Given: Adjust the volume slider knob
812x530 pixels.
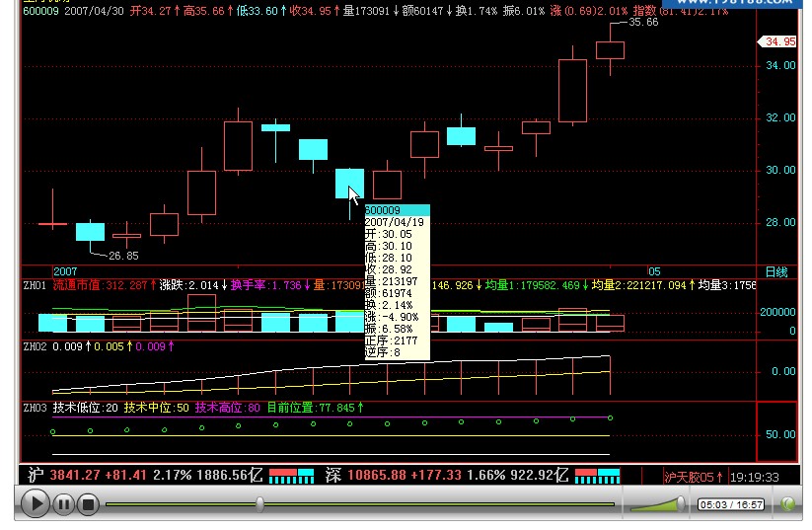Looking at the screenshot, I should pos(679,504).
